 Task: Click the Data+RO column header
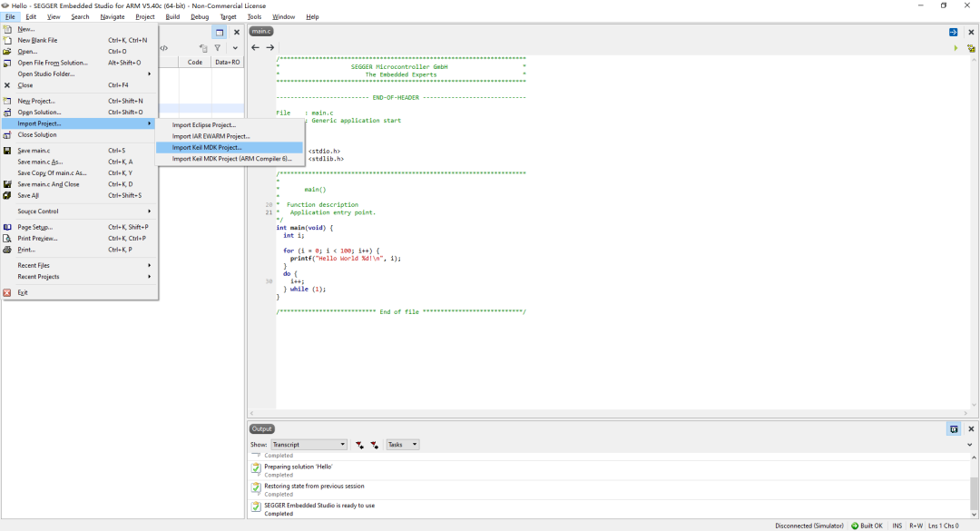pos(228,62)
